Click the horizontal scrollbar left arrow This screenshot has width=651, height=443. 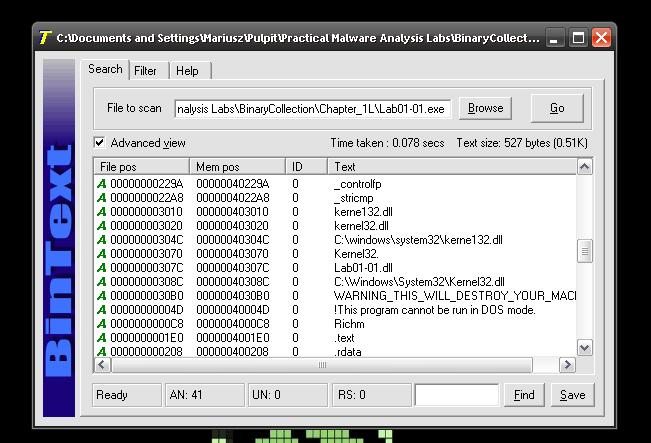click(102, 365)
